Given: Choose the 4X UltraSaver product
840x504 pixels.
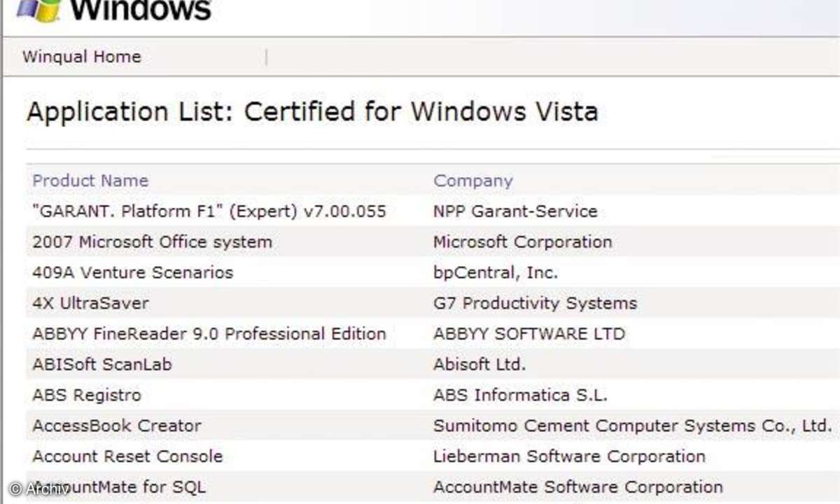Looking at the screenshot, I should (x=90, y=303).
